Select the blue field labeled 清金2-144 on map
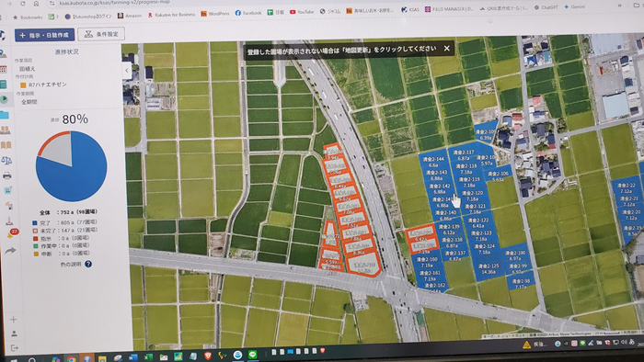The image size is (644, 362). (x=433, y=162)
